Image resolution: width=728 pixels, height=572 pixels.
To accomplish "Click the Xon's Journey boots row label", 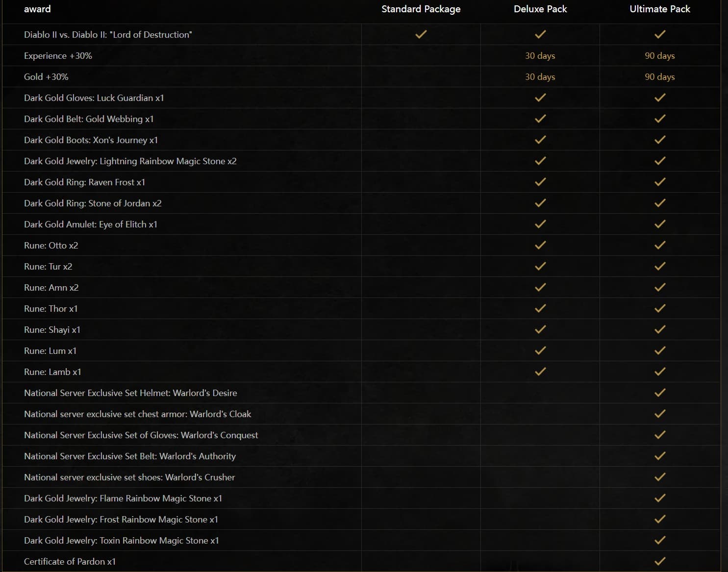I will coord(91,140).
